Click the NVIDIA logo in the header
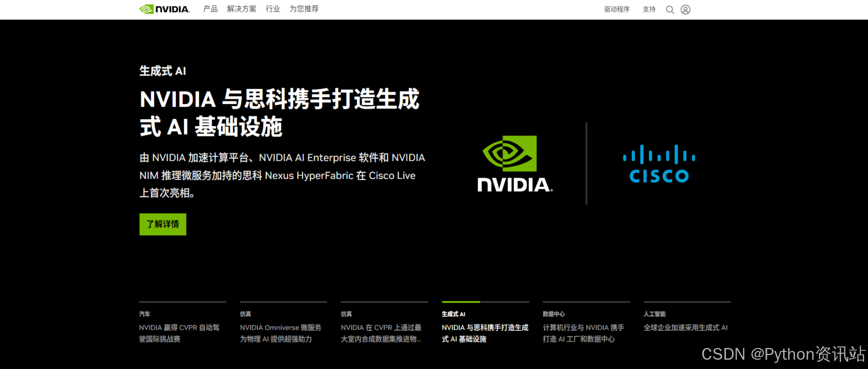The image size is (868, 369). tap(165, 9)
